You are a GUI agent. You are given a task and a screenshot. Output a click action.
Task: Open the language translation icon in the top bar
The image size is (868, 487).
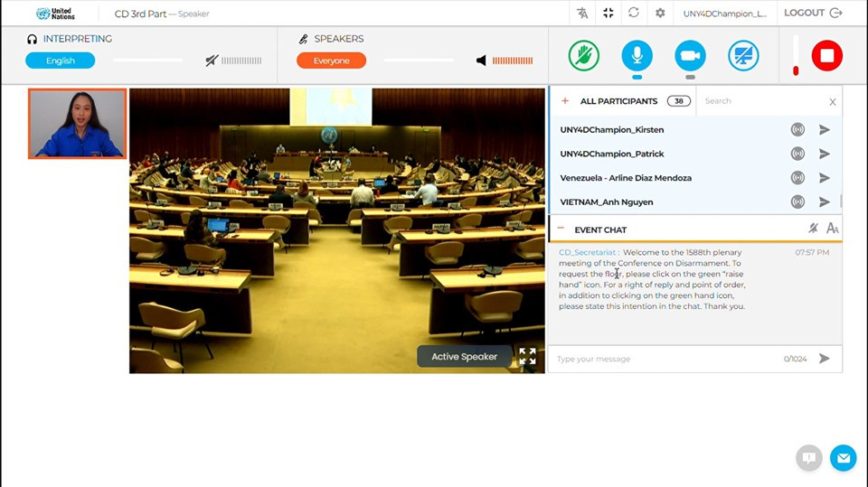pyautogui.click(x=582, y=14)
